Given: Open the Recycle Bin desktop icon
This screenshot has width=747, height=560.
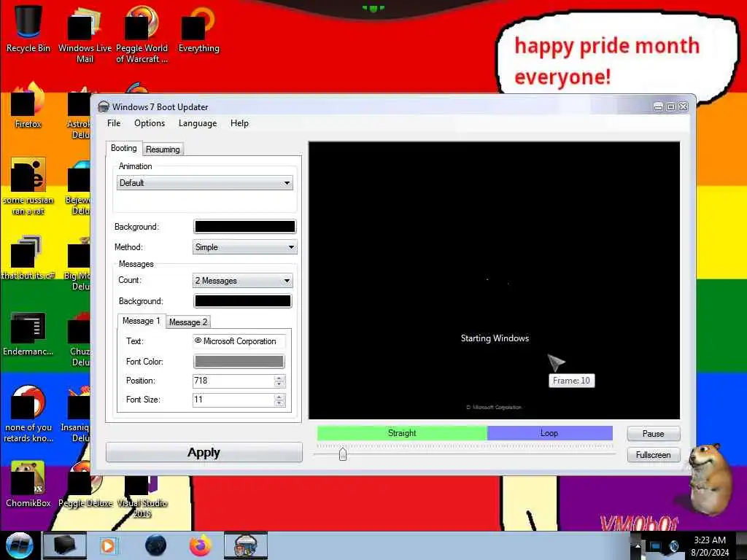Looking at the screenshot, I should 28,28.
